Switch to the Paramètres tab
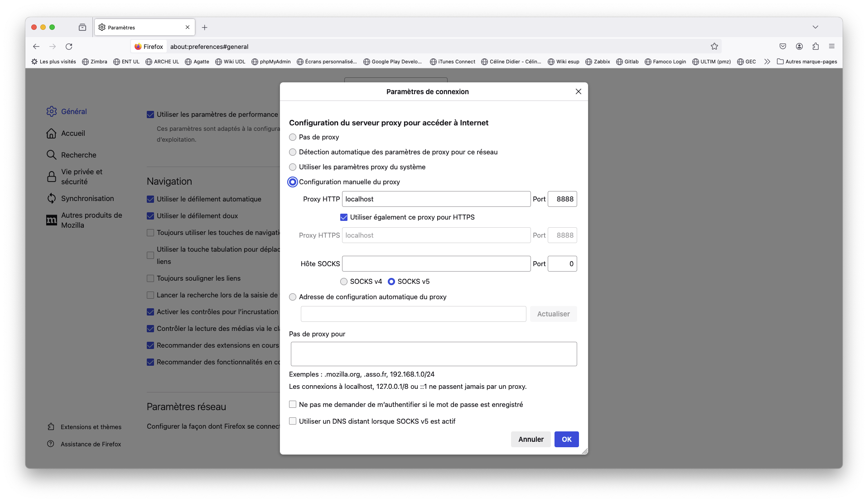868x502 pixels. (x=140, y=28)
